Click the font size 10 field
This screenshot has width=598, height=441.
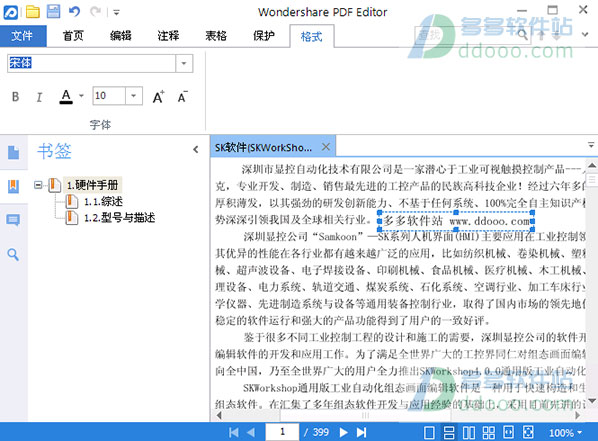(109, 96)
